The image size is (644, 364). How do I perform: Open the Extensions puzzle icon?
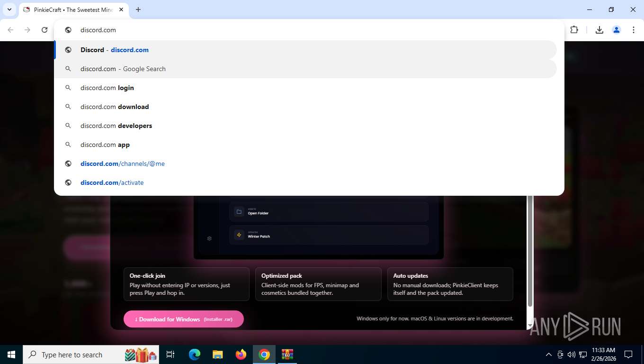574,30
